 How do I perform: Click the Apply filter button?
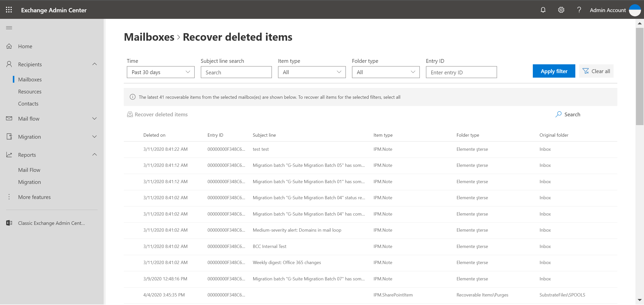pos(554,71)
